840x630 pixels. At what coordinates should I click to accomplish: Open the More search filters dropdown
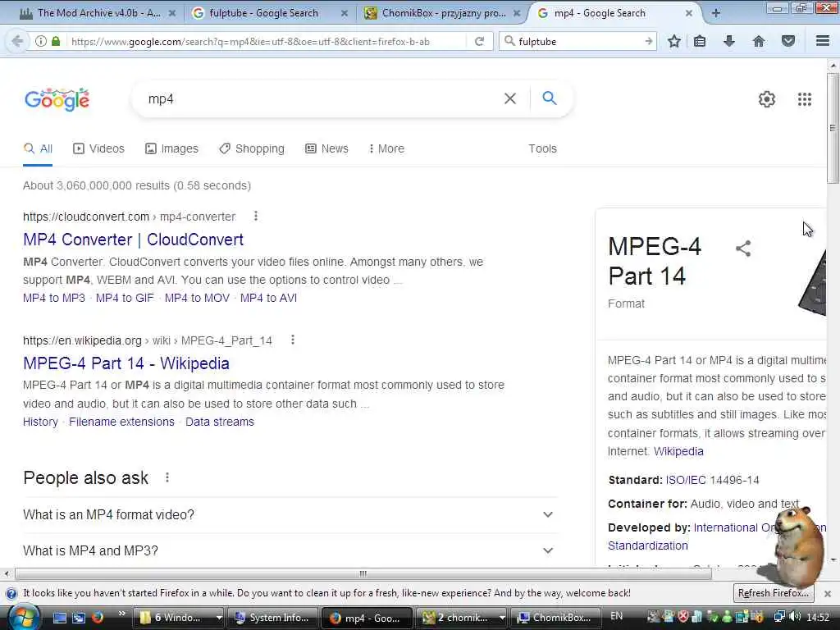coord(386,148)
